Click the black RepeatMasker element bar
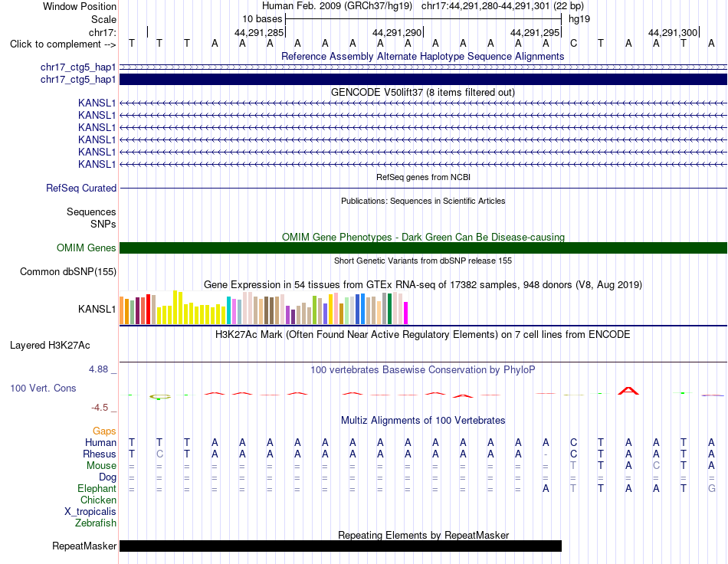Viewport: 728px width, 564px height. click(x=340, y=546)
